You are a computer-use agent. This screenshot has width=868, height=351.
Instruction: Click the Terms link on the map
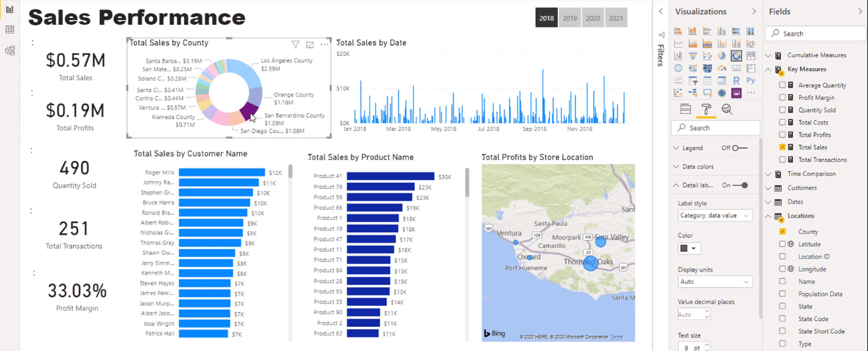pyautogui.click(x=616, y=337)
